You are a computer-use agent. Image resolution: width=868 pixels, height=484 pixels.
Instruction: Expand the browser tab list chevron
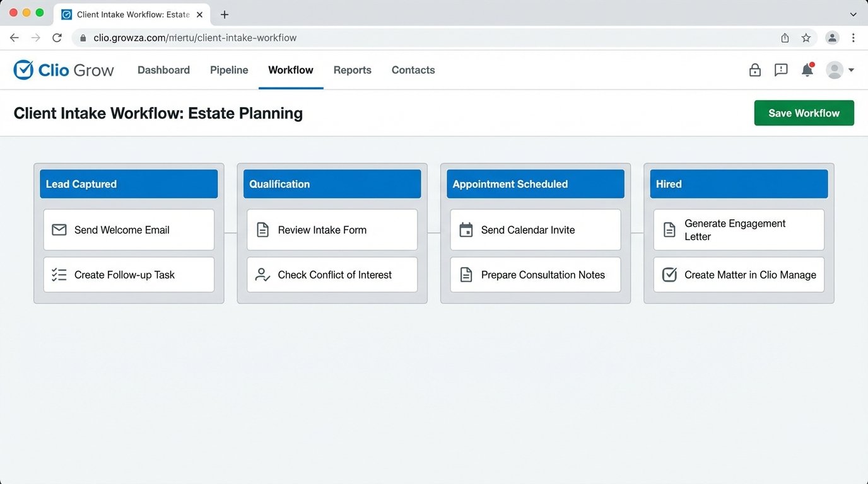(853, 14)
